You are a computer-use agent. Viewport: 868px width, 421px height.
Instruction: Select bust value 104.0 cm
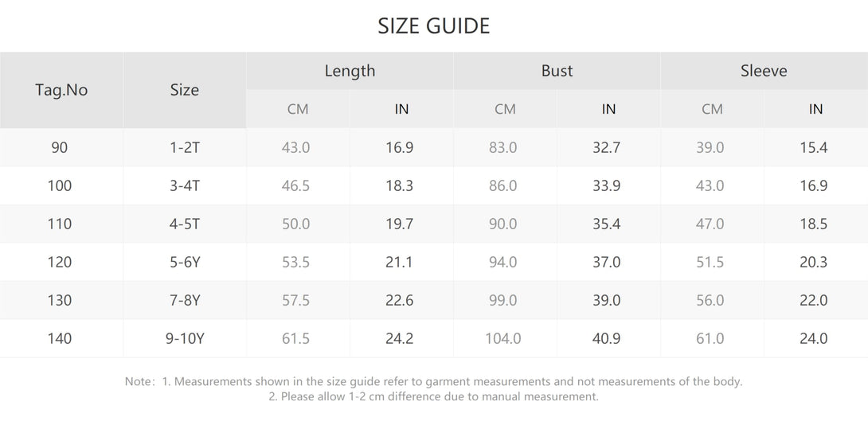click(503, 338)
